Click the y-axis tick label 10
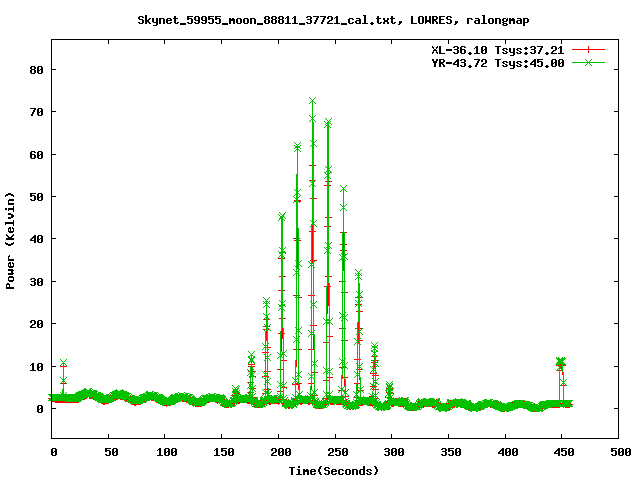Viewport: 640px width, 480px height. point(36,367)
